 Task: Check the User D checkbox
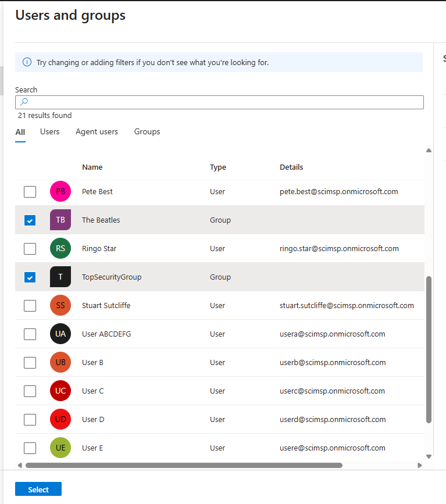[x=30, y=420]
